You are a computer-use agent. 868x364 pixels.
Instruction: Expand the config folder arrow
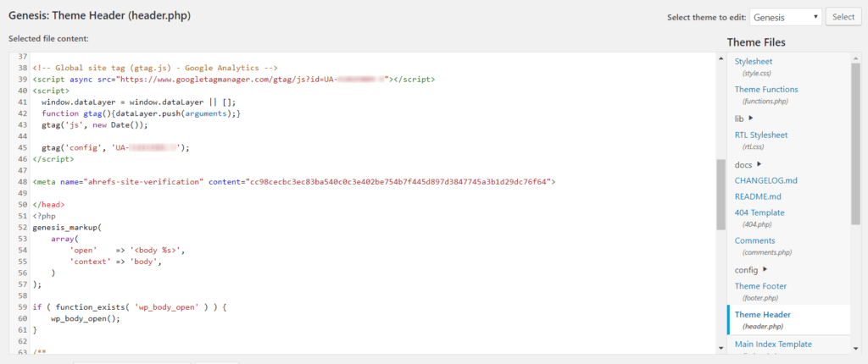765,269
